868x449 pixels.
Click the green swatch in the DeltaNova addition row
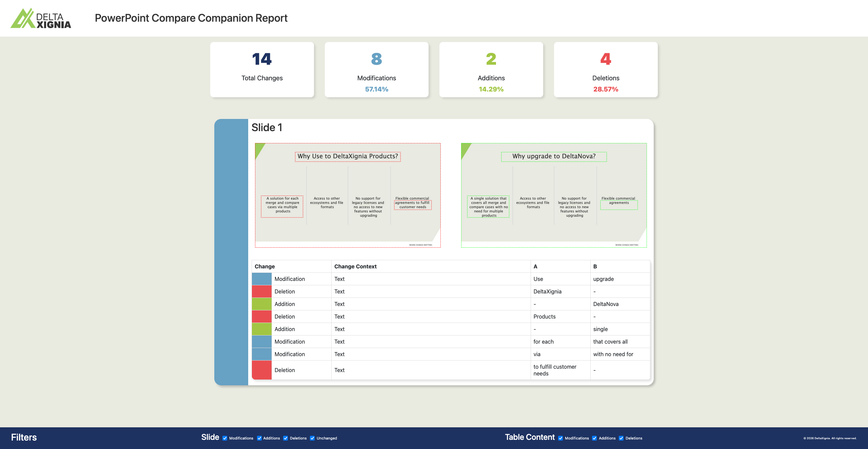[262, 304]
